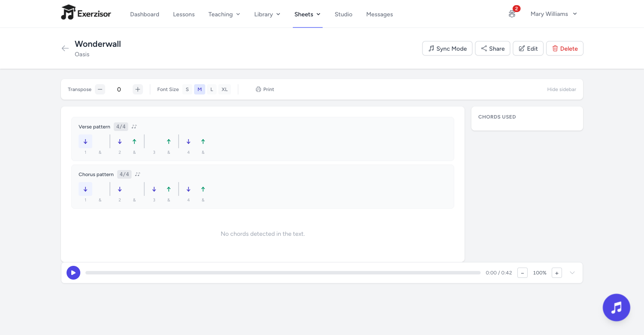
Task: Click the "Verse pattern" label
Action: click(x=94, y=127)
